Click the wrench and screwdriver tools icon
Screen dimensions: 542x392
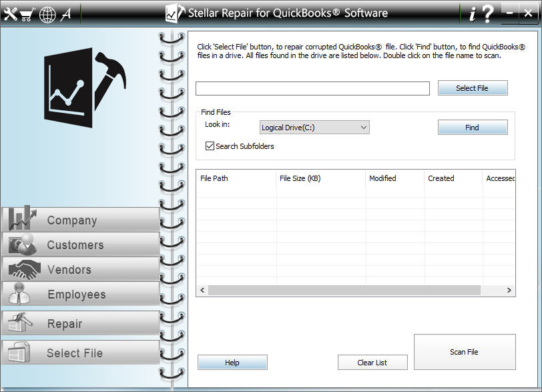tap(9, 13)
